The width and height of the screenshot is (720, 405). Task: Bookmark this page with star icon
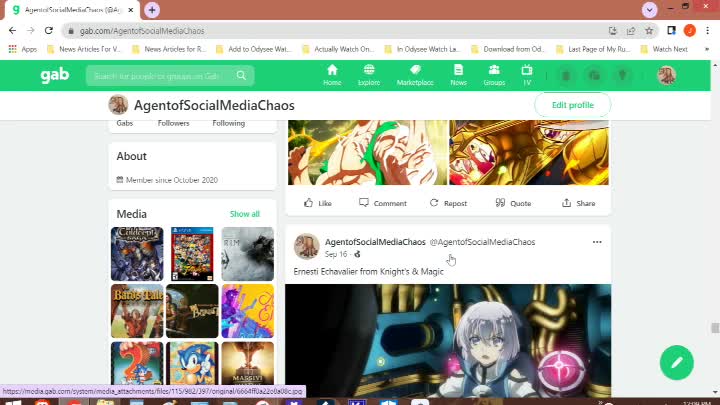(x=649, y=31)
